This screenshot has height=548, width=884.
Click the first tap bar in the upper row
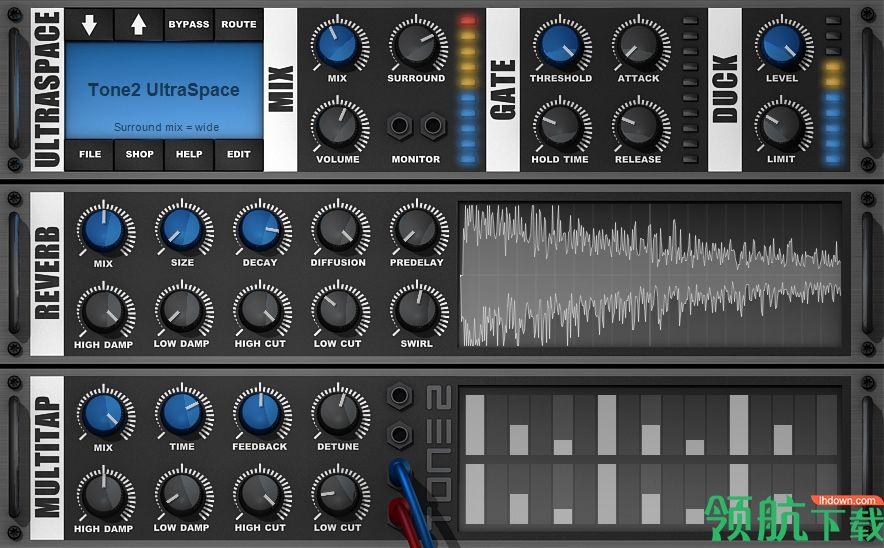pos(475,425)
